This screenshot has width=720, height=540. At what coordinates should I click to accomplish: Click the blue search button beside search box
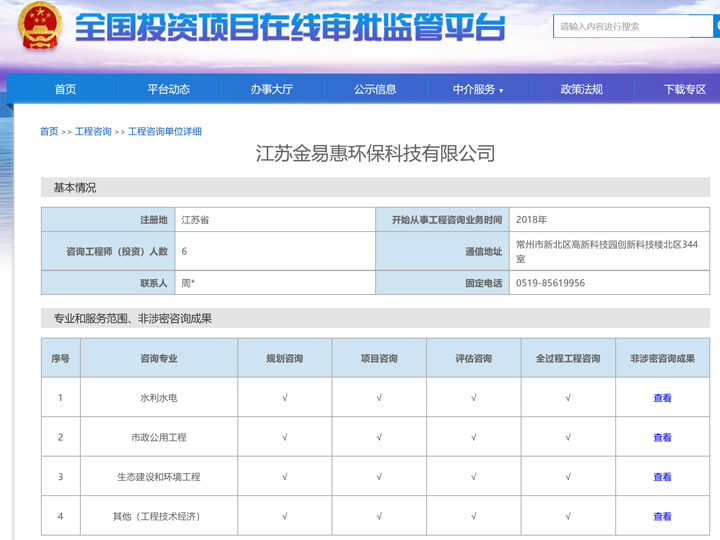pos(716,27)
